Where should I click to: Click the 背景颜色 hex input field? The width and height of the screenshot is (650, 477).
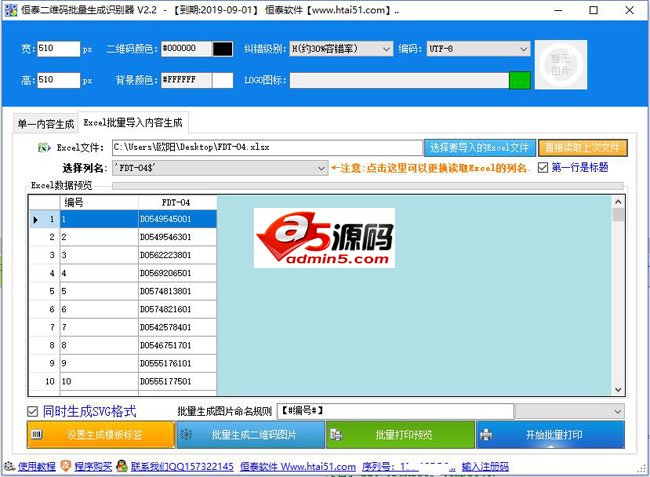[187, 80]
